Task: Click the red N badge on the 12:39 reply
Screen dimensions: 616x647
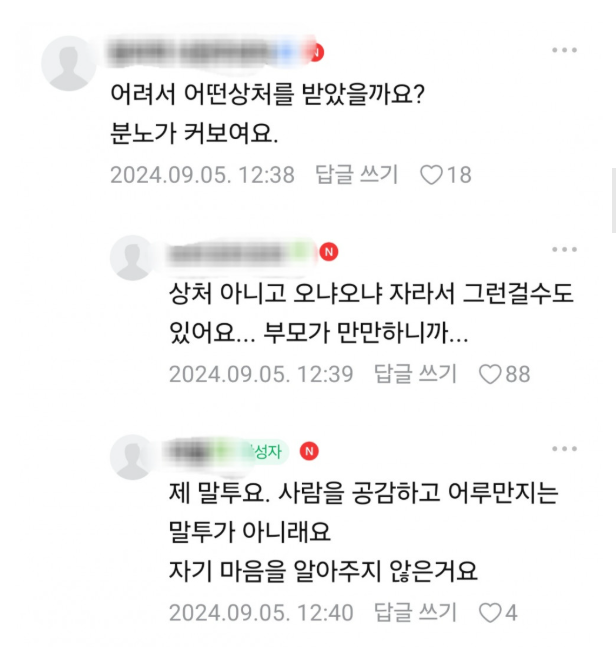Action: point(329,252)
